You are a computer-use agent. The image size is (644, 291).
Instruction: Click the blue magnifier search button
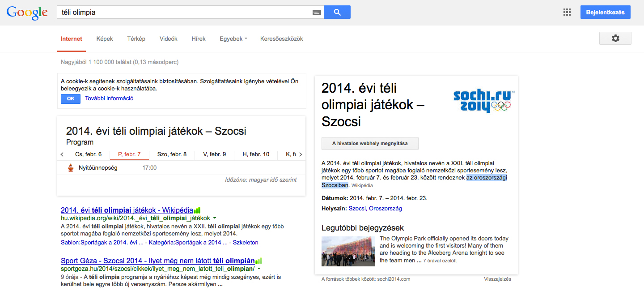[337, 12]
